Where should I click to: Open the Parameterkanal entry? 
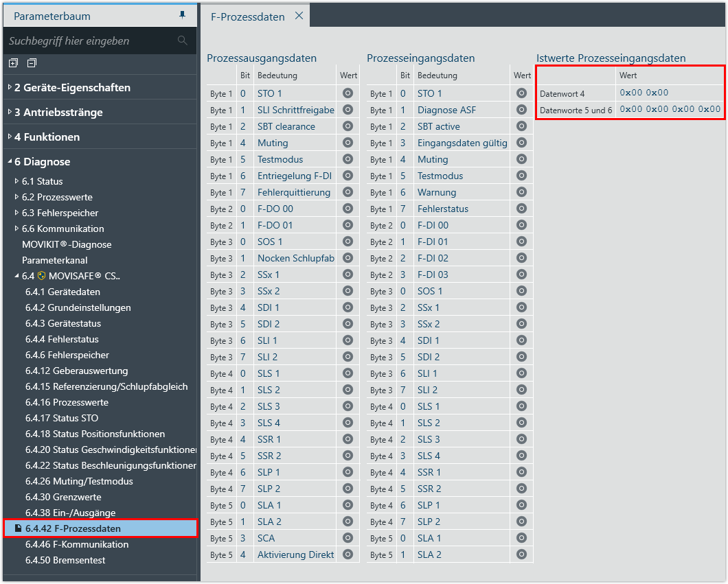55,260
